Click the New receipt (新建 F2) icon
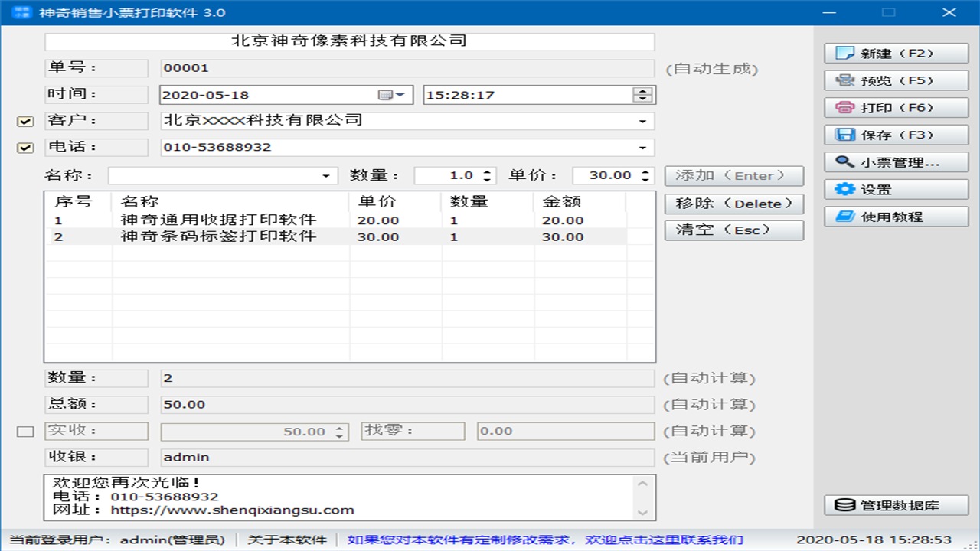The width and height of the screenshot is (980, 551). (845, 54)
